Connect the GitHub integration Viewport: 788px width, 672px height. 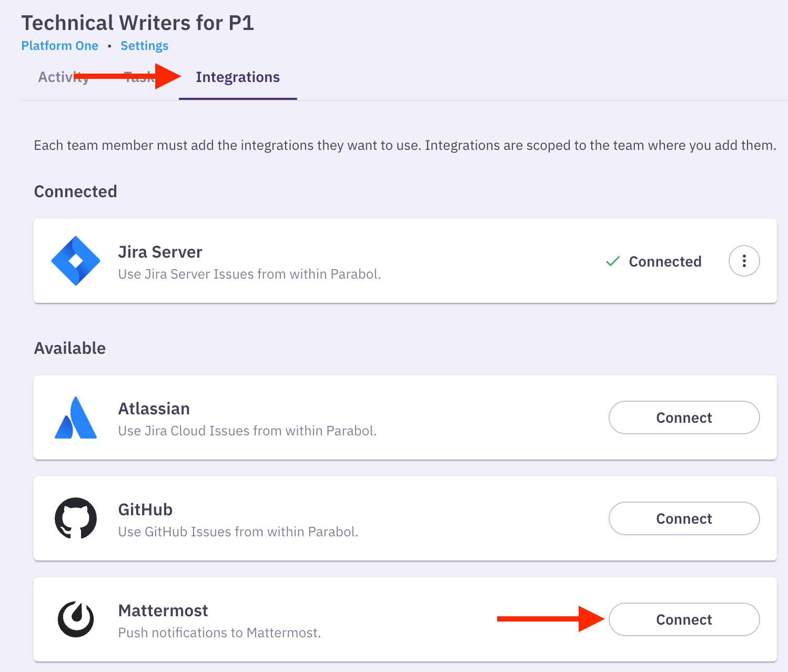(684, 518)
